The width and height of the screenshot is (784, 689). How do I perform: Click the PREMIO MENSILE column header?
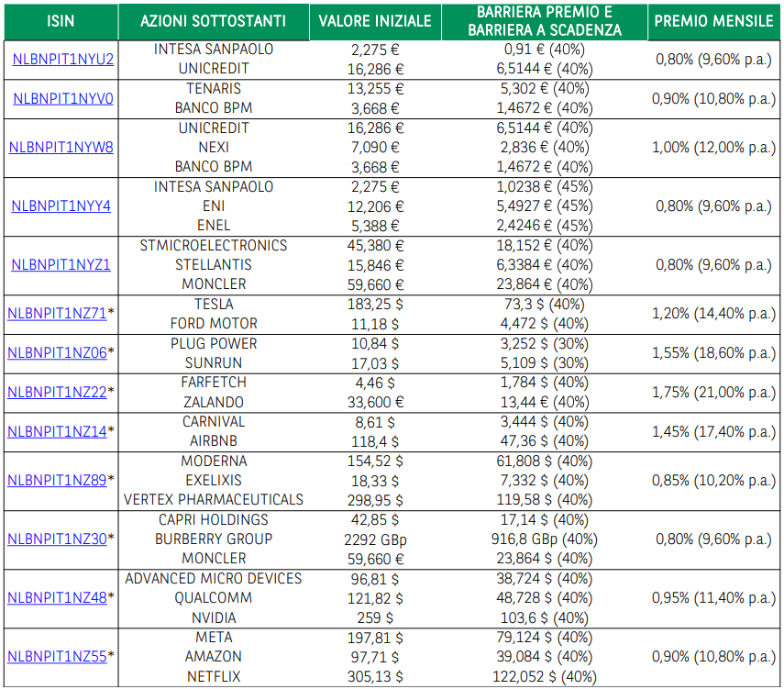coord(713,21)
